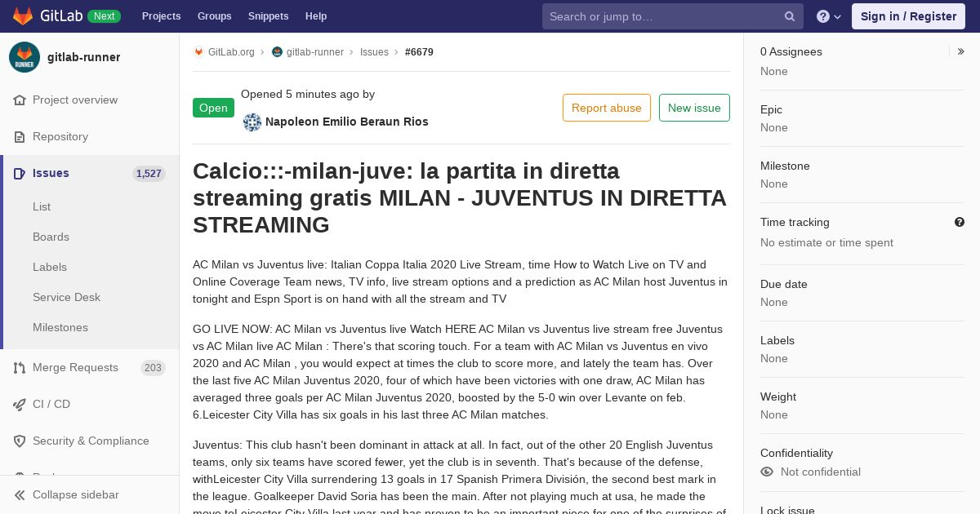This screenshot has width=980, height=514.
Task: Click the 1,527 issues count badge
Action: tap(149, 174)
